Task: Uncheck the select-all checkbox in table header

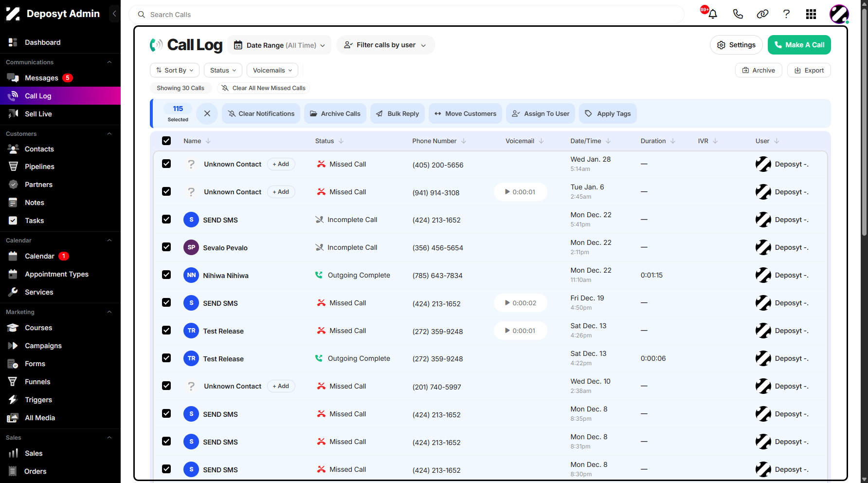Action: [166, 141]
